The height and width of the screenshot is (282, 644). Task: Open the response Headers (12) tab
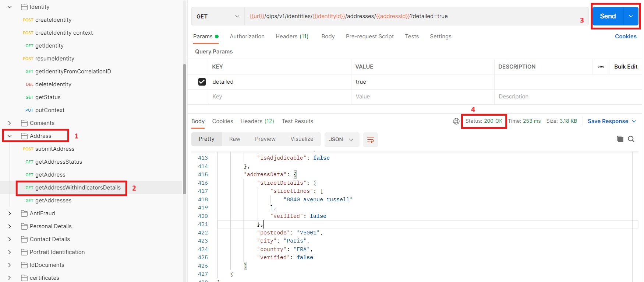(257, 121)
